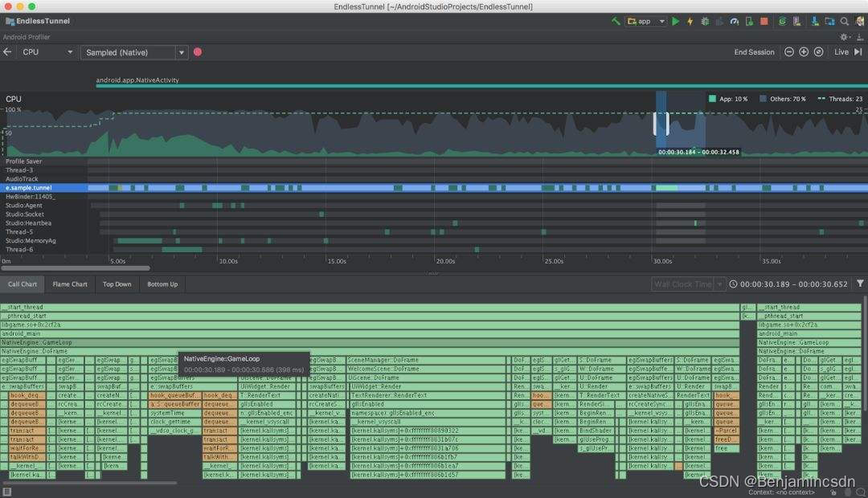Click Attach Debugger to Android Process icon
This screenshot has height=498, width=868.
[x=749, y=21]
